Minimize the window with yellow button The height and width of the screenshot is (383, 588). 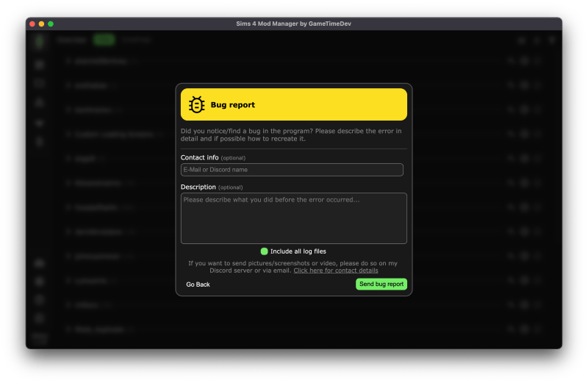coord(42,24)
